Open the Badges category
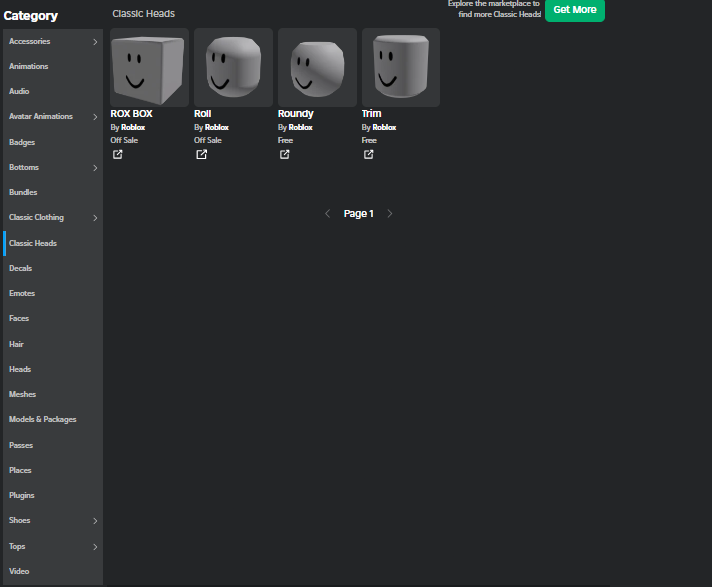712x587 pixels. point(53,142)
